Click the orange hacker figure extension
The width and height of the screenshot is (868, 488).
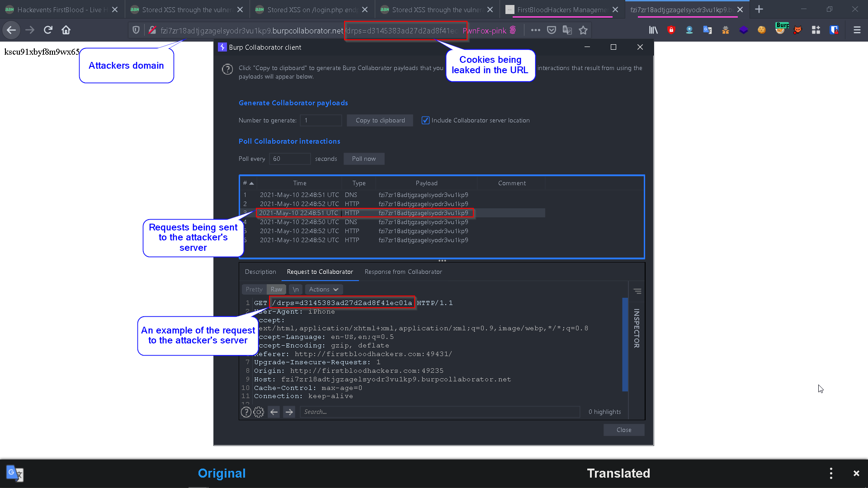[726, 30]
